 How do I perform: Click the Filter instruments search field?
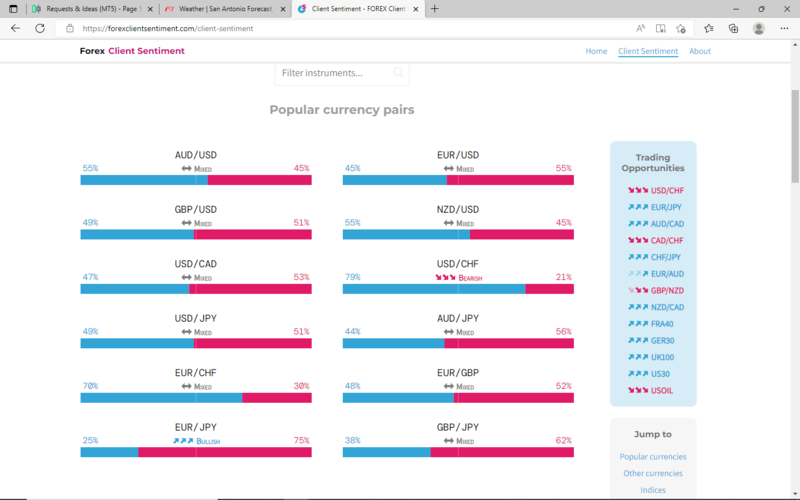(335, 73)
